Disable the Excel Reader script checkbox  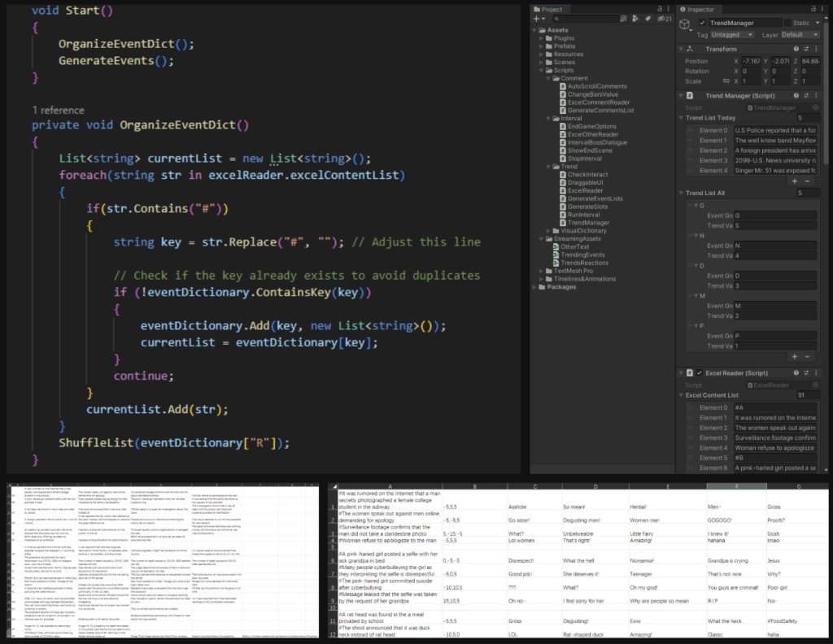pos(700,372)
